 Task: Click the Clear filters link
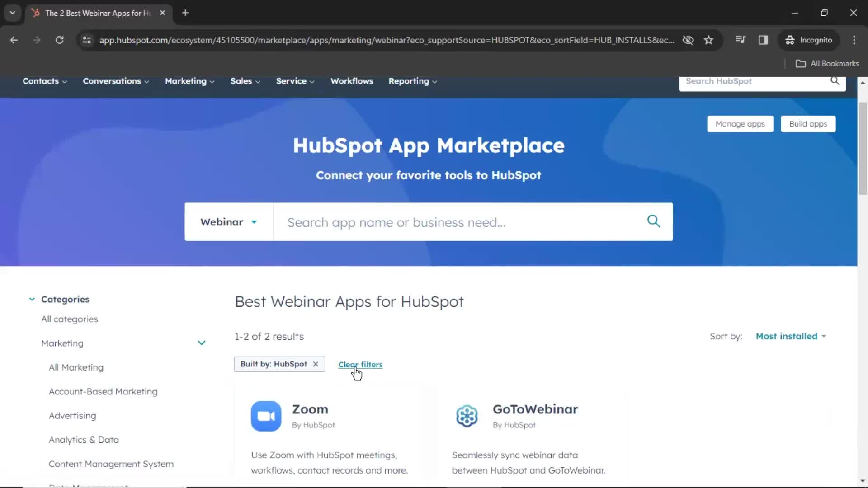[x=360, y=364]
